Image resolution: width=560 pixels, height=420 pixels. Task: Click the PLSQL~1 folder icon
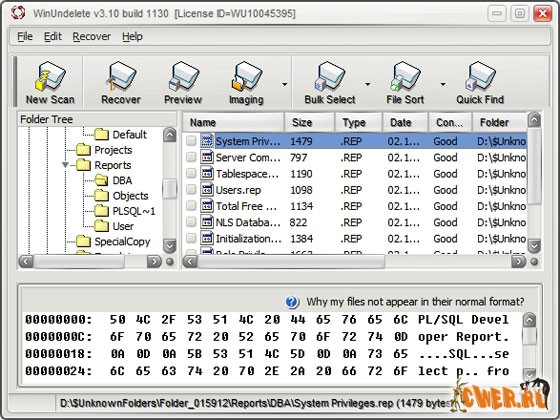point(101,211)
